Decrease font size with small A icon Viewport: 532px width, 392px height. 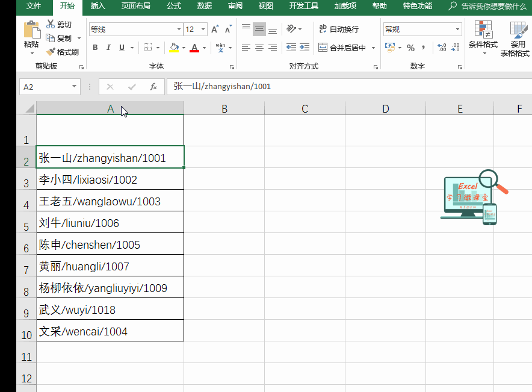pos(228,29)
